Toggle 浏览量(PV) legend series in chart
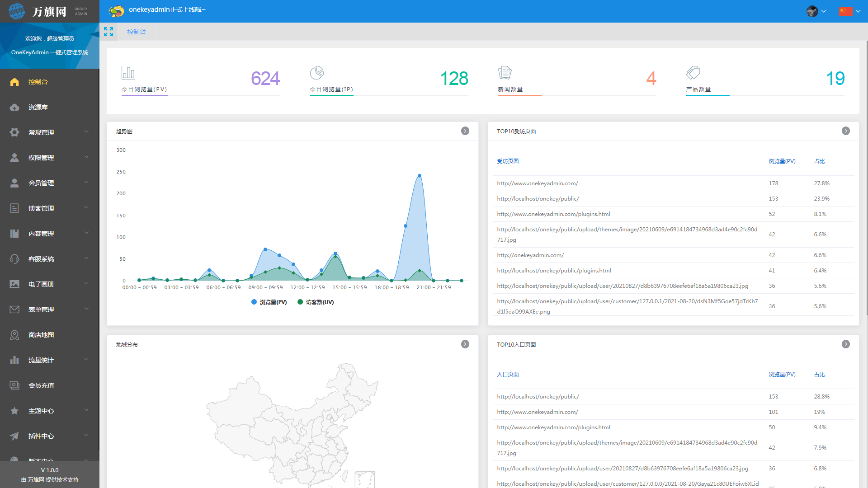Image resolution: width=868 pixels, height=488 pixels. click(x=269, y=302)
